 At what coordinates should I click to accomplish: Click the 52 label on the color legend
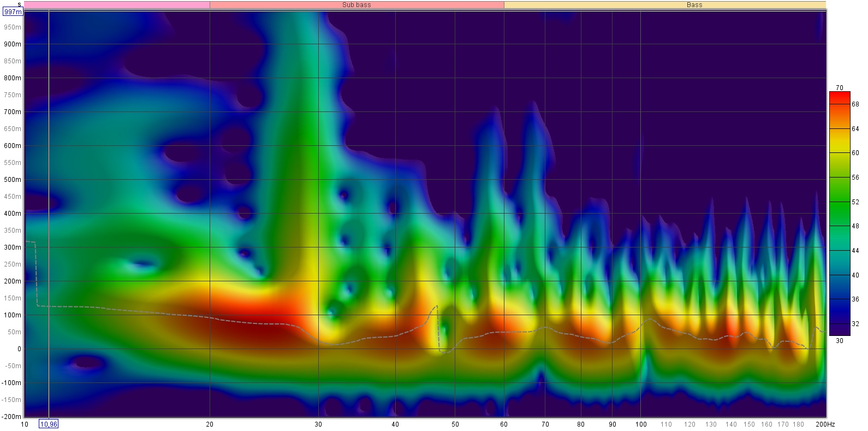click(x=855, y=202)
